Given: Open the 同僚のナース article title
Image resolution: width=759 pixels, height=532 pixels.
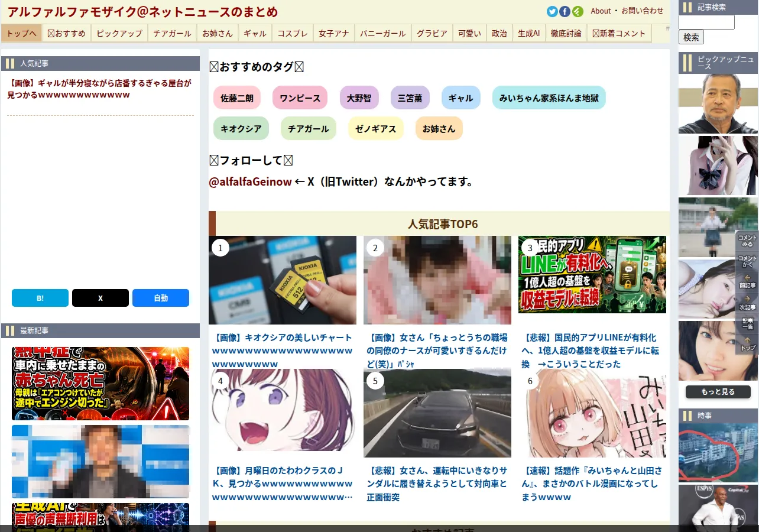Looking at the screenshot, I should [437, 351].
